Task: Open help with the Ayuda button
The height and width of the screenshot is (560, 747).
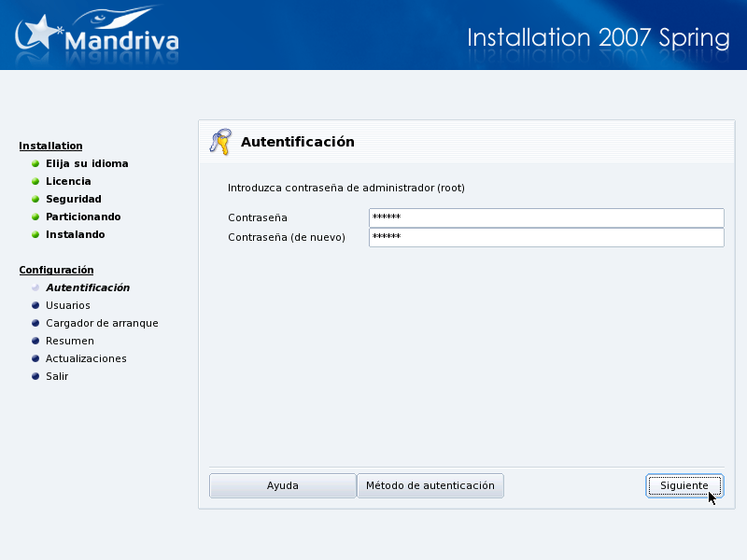Action: pos(282,485)
